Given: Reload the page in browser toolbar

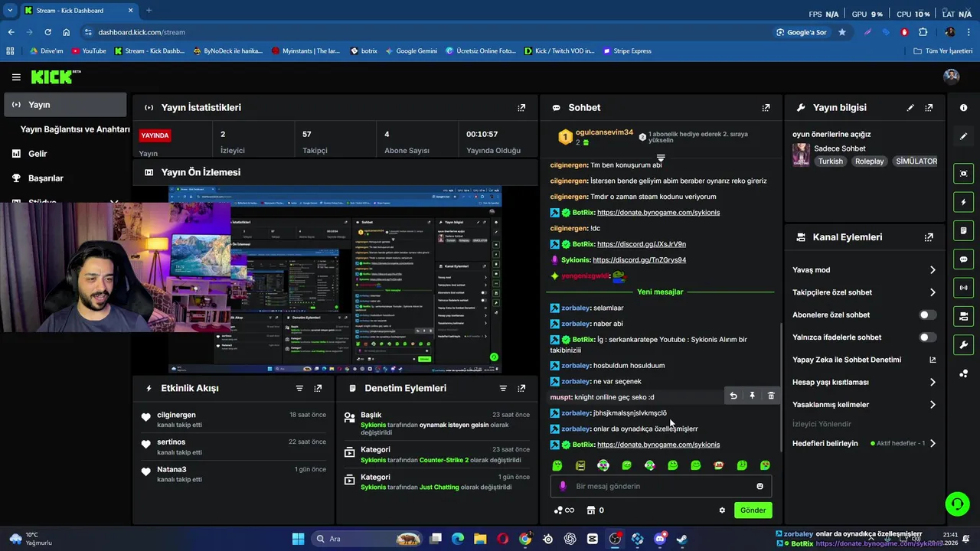Looking at the screenshot, I should tap(47, 32).
